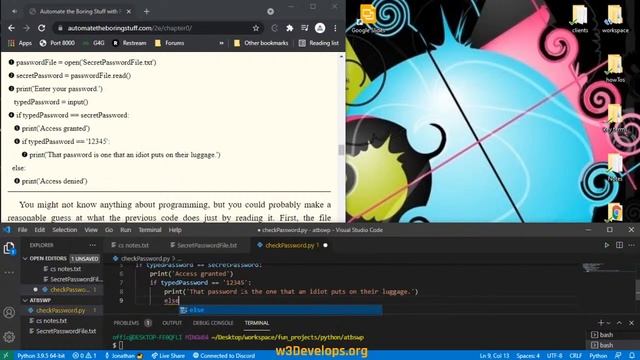Click the Jonathan status bar item
640x360 pixels.
[124, 356]
